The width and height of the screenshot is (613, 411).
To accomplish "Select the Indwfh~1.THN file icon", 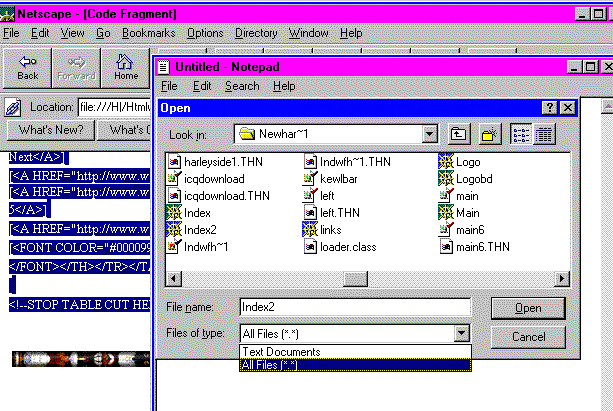I will point(310,162).
